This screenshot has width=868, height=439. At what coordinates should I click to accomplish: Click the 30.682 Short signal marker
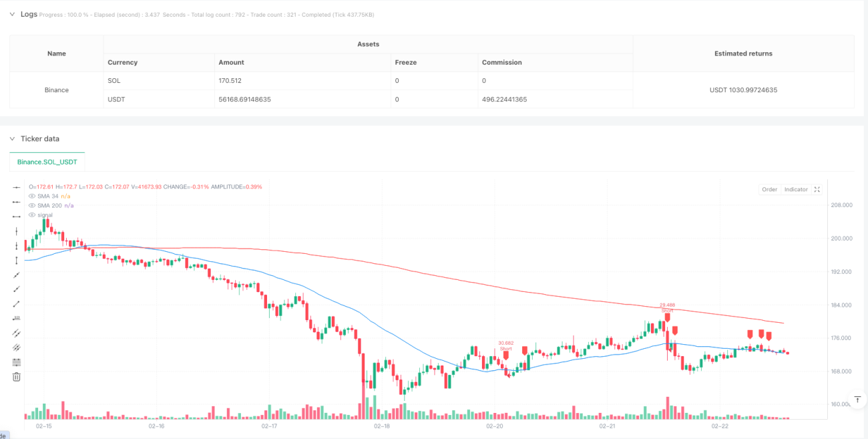(x=506, y=351)
